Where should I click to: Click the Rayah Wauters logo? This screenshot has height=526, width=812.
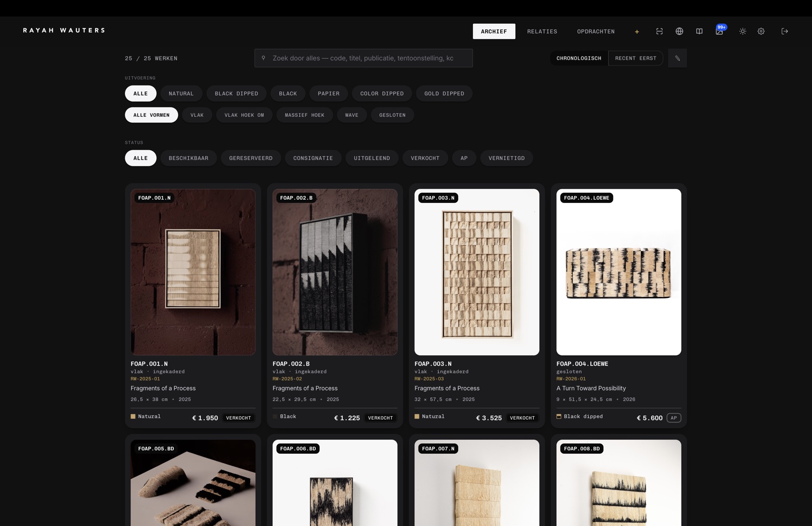[x=64, y=30]
